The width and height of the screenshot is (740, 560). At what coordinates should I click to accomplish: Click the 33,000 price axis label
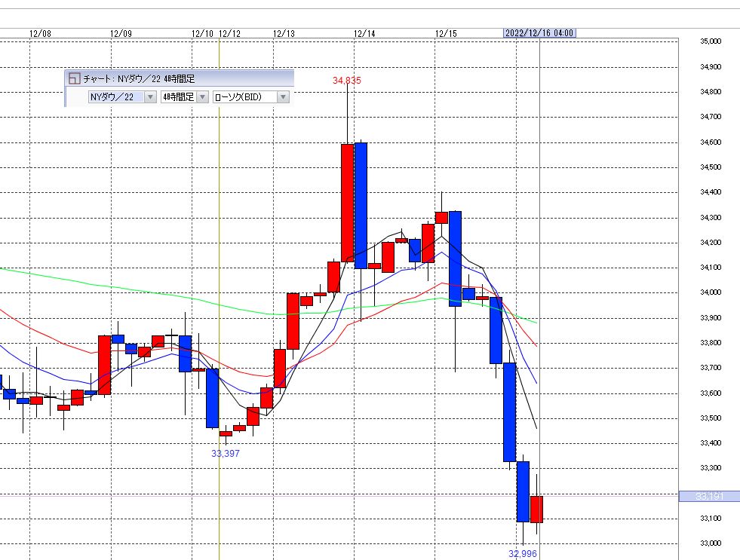coord(711,543)
